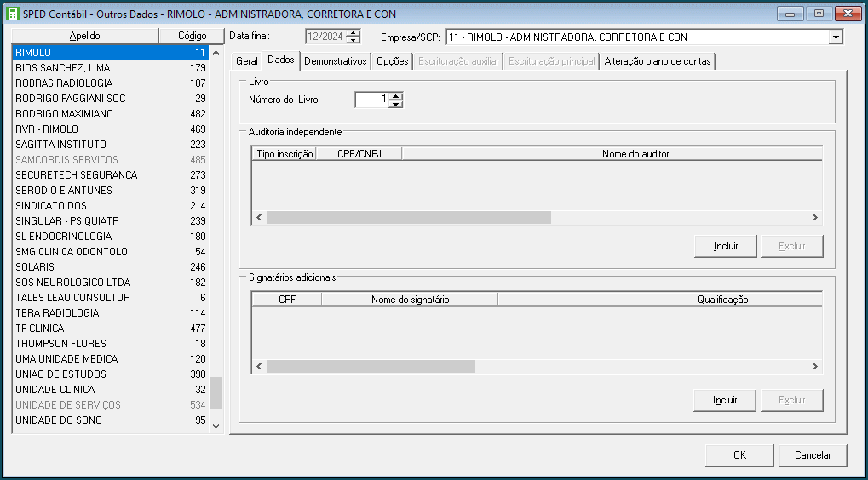This screenshot has height=480, width=868.
Task: Select SAGITTA INSTITUTO row
Action: coord(110,145)
